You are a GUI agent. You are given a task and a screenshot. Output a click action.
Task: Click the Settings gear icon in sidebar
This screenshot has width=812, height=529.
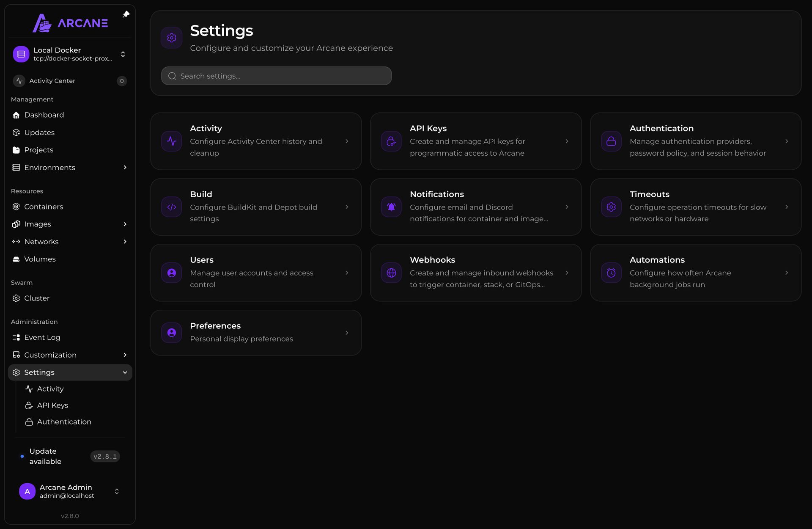tap(16, 372)
